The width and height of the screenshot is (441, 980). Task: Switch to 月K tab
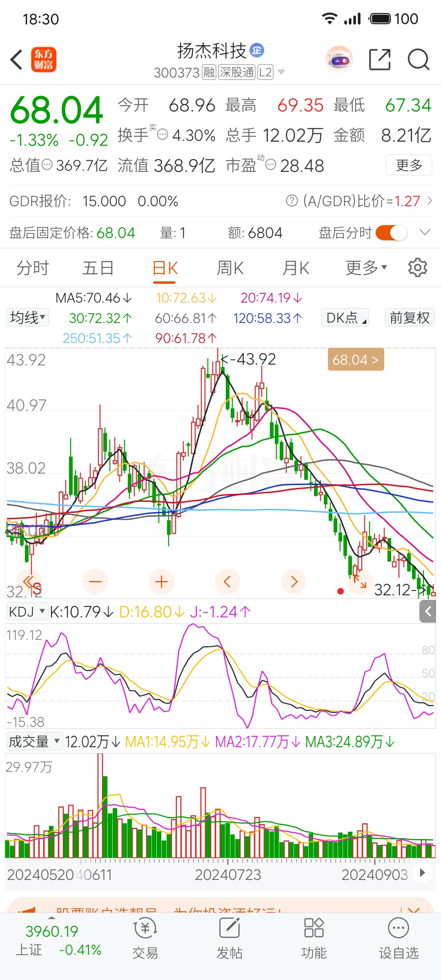click(x=296, y=268)
